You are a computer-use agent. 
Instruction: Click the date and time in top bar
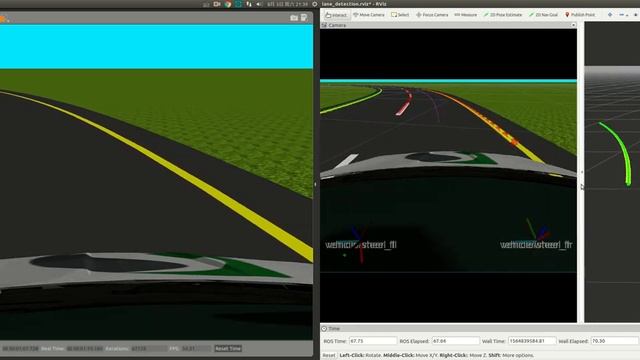(287, 4)
